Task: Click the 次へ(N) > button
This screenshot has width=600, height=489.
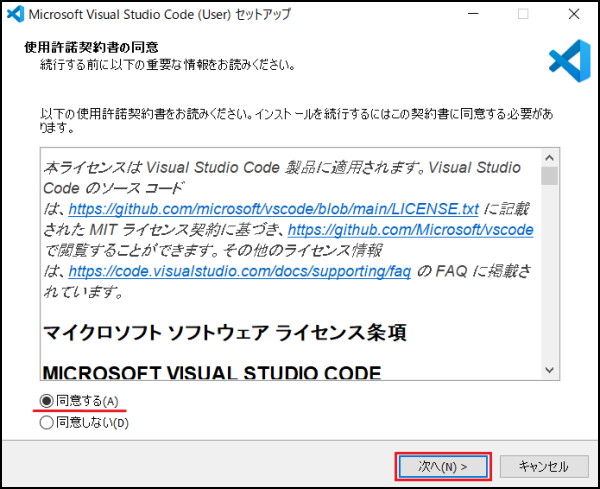Action: pyautogui.click(x=443, y=466)
